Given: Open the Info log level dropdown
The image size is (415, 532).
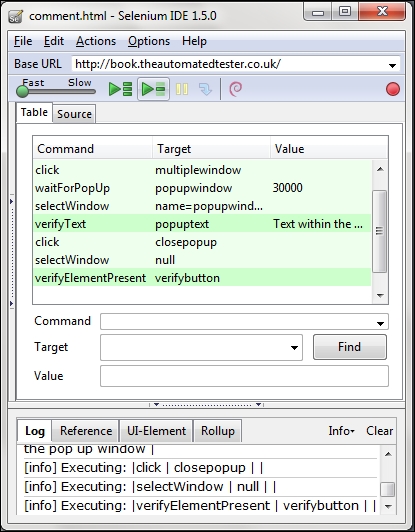Looking at the screenshot, I should point(341,431).
